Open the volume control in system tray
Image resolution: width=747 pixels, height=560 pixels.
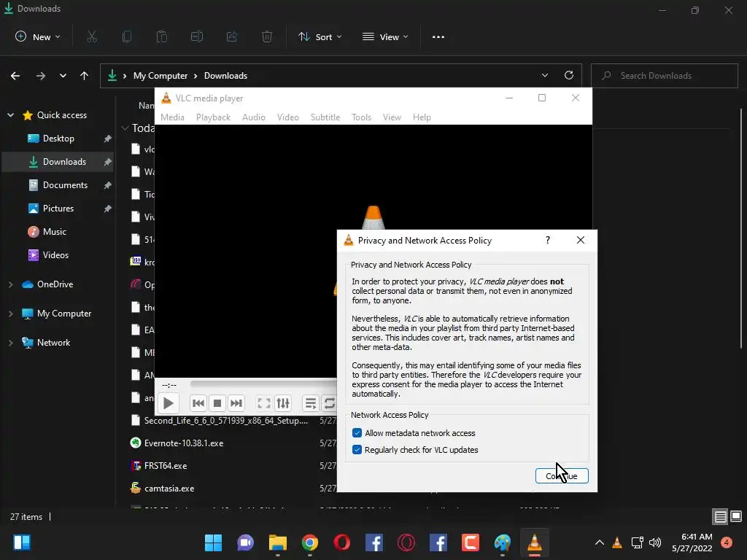click(655, 542)
